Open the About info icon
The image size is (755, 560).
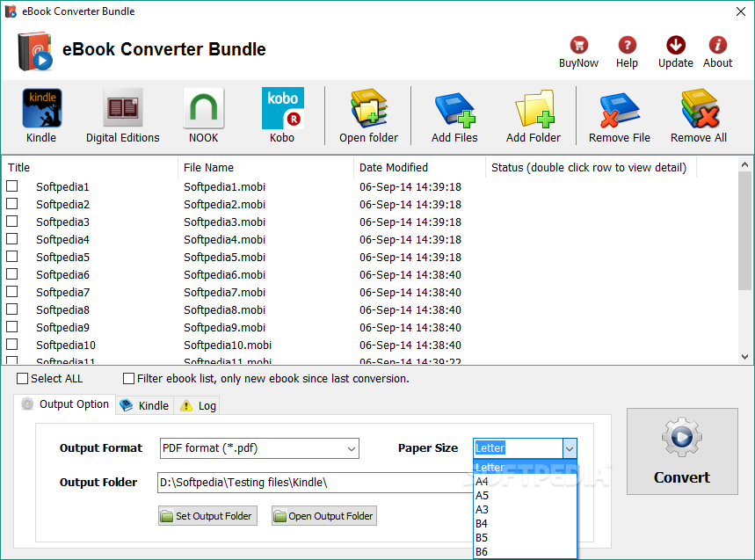click(717, 45)
